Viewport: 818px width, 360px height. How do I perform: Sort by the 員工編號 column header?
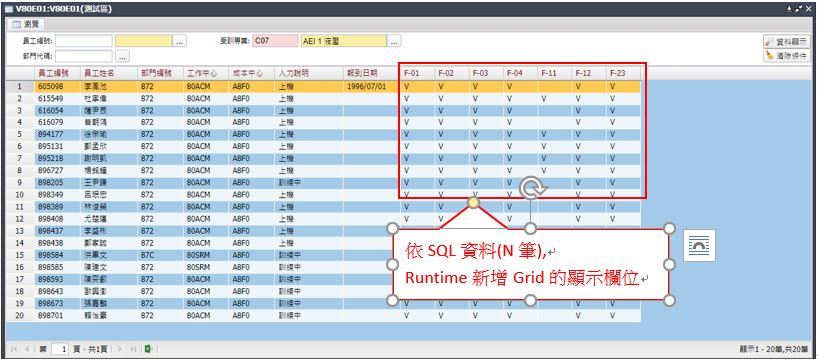point(58,74)
